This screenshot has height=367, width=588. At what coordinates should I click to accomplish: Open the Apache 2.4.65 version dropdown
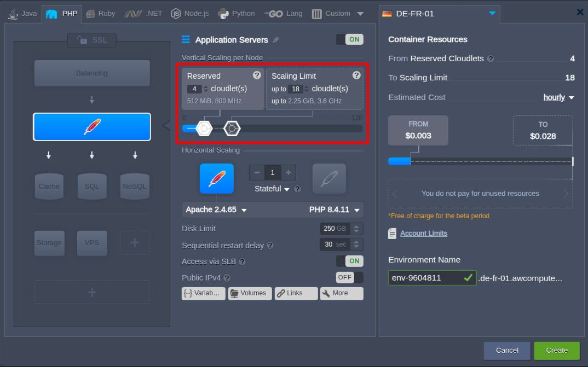click(x=216, y=210)
